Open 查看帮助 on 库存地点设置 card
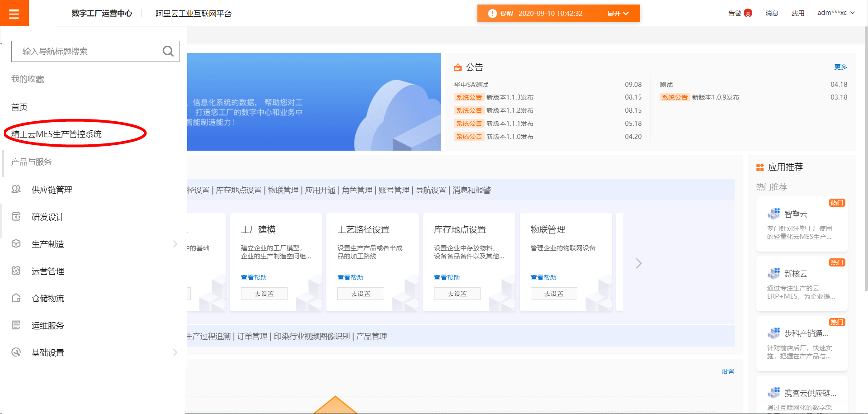Screen dimensions: 868x414 click(447, 277)
